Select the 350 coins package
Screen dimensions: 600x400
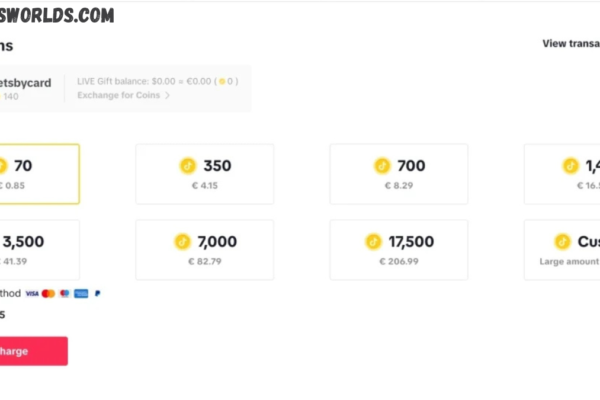[205, 174]
